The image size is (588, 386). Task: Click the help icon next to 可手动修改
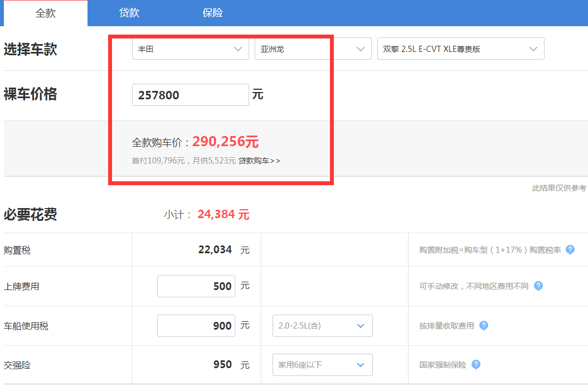pyautogui.click(x=538, y=286)
